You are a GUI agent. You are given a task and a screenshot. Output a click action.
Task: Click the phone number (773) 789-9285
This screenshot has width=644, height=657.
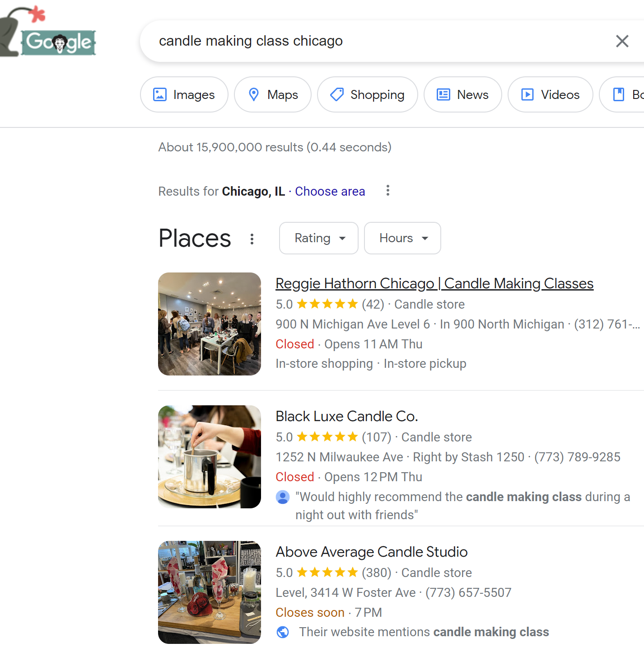(577, 457)
